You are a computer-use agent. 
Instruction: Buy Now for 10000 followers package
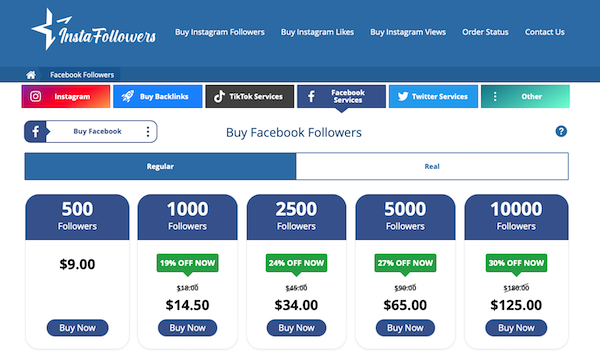pyautogui.click(x=516, y=328)
